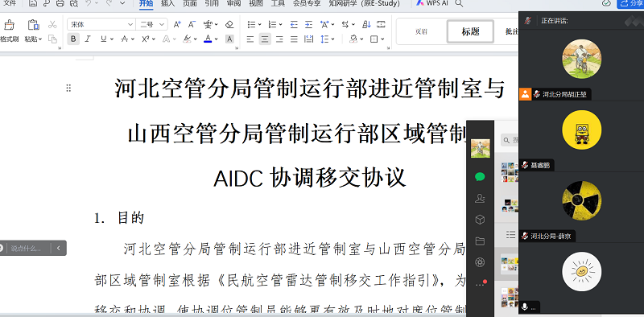Open the 审阅 ribbon tab

tap(233, 4)
